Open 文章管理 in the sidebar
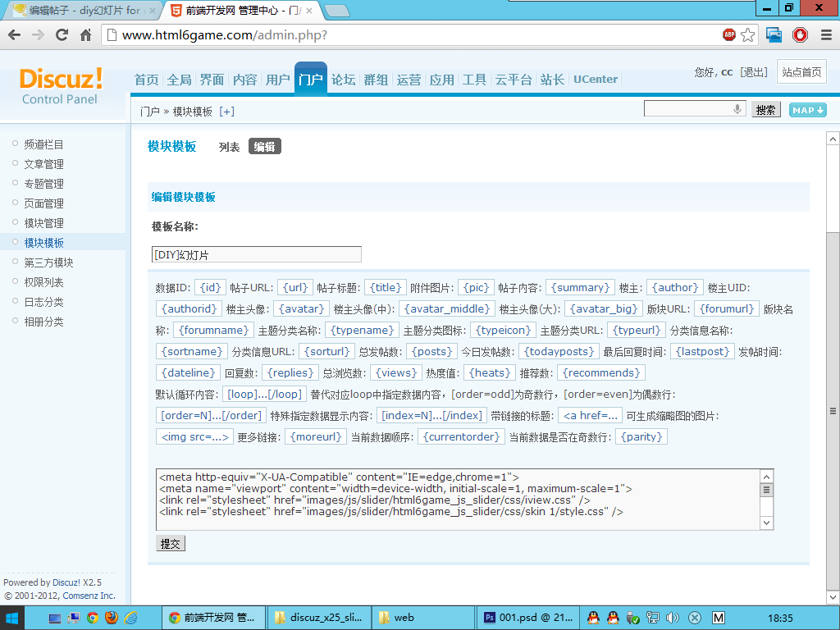The height and width of the screenshot is (630, 840). [x=44, y=164]
